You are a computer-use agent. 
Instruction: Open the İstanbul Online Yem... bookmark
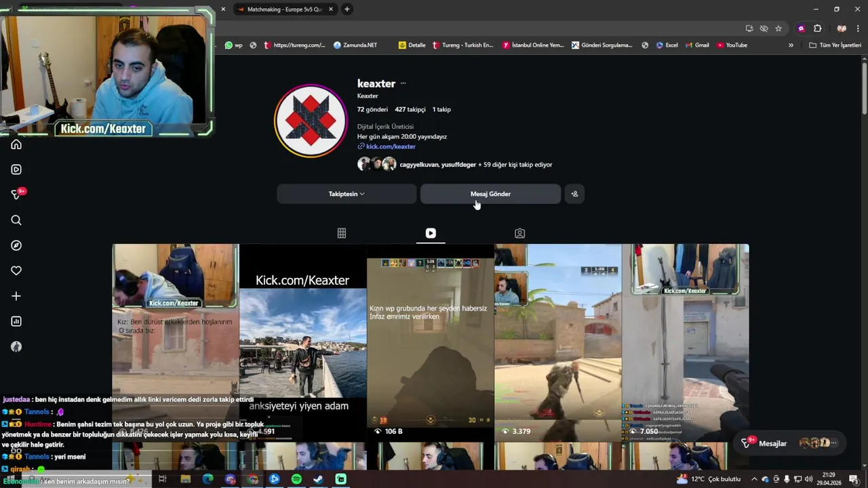(533, 45)
